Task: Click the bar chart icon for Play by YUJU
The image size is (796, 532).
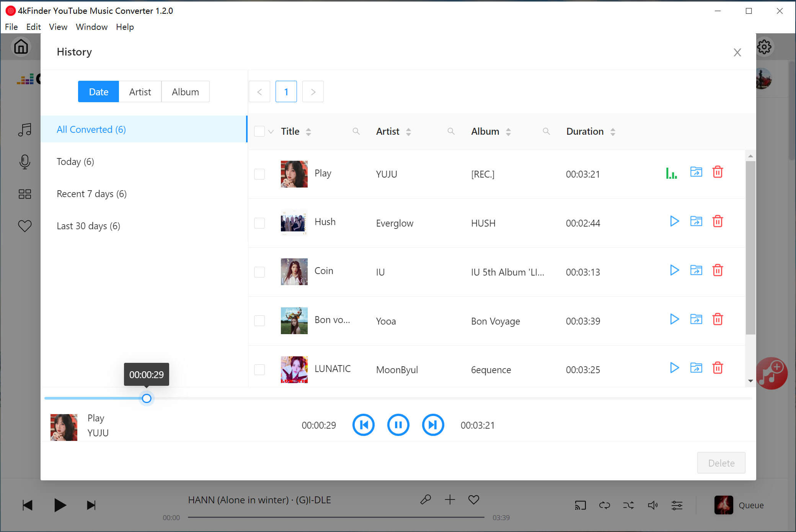Action: coord(672,173)
